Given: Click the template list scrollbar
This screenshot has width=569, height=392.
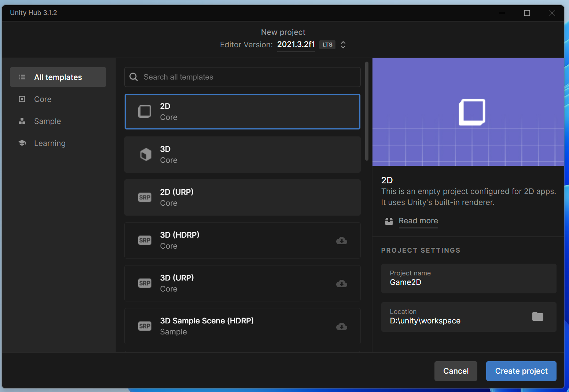Looking at the screenshot, I should pyautogui.click(x=367, y=111).
